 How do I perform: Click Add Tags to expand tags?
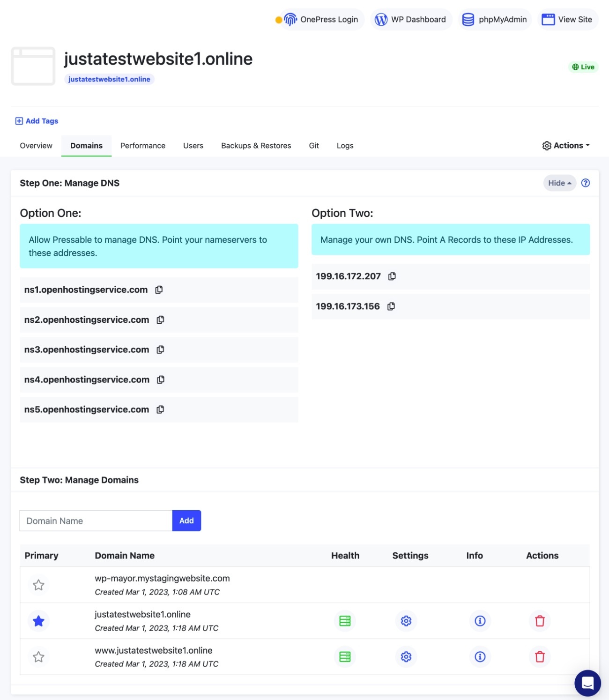point(37,121)
